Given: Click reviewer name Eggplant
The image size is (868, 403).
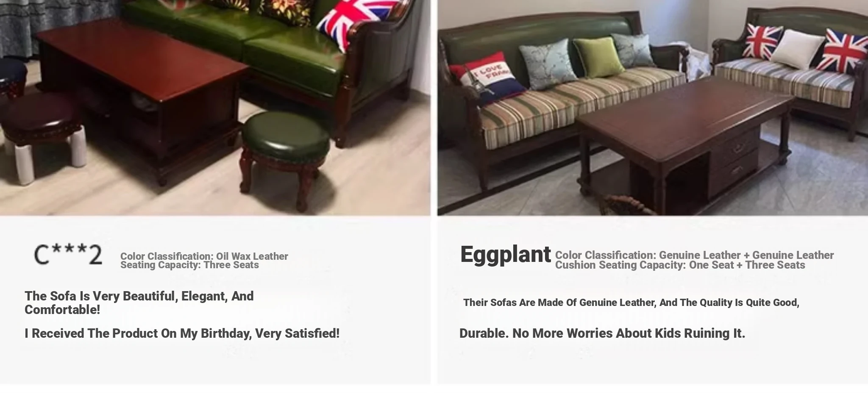Looking at the screenshot, I should point(505,254).
